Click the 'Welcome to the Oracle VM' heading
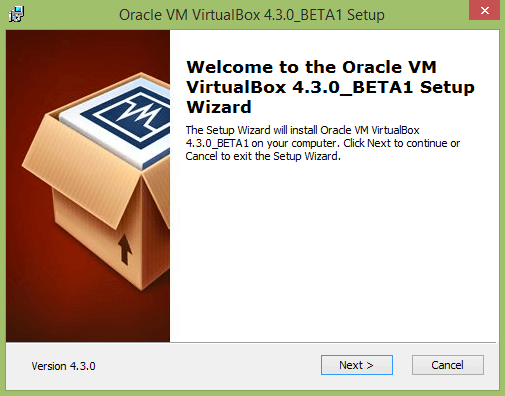The width and height of the screenshot is (505, 396). (x=311, y=67)
